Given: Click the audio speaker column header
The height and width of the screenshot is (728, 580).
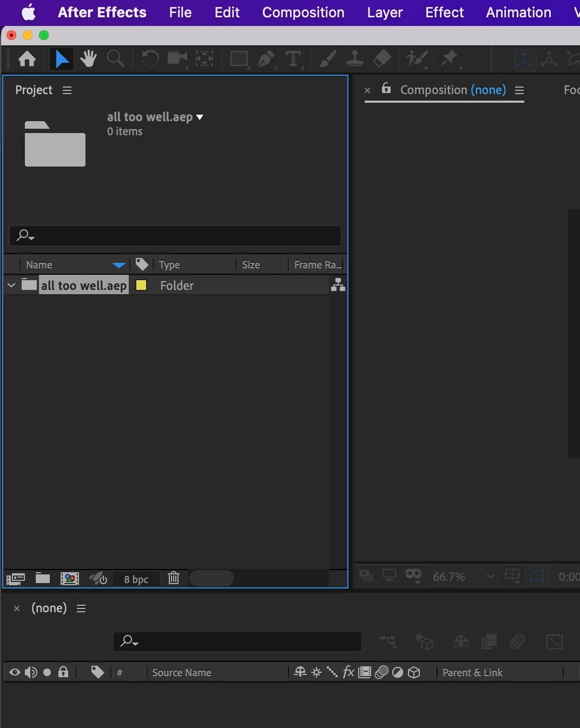Looking at the screenshot, I should tap(31, 672).
